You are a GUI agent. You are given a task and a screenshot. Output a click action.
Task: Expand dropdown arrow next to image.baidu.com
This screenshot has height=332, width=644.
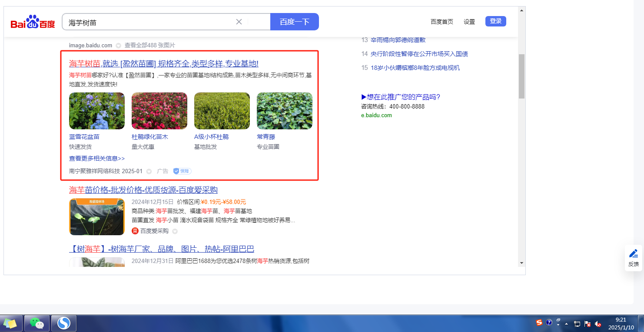(118, 46)
